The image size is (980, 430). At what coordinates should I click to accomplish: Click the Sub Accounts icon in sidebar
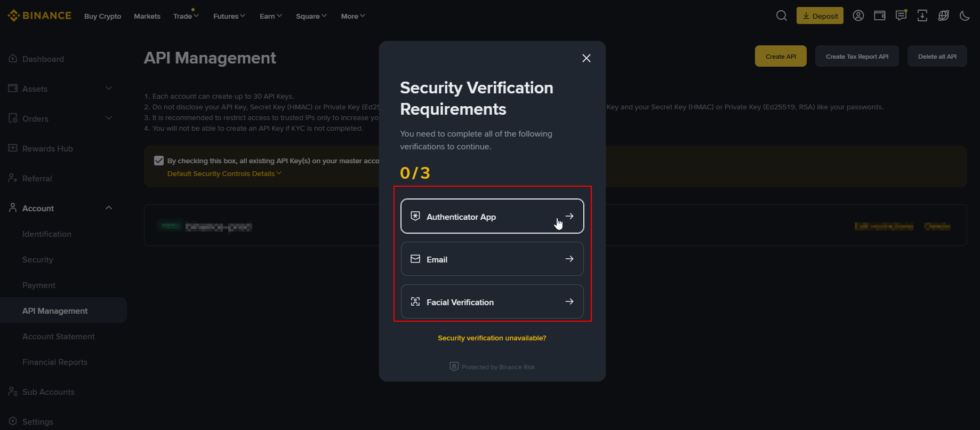13,391
